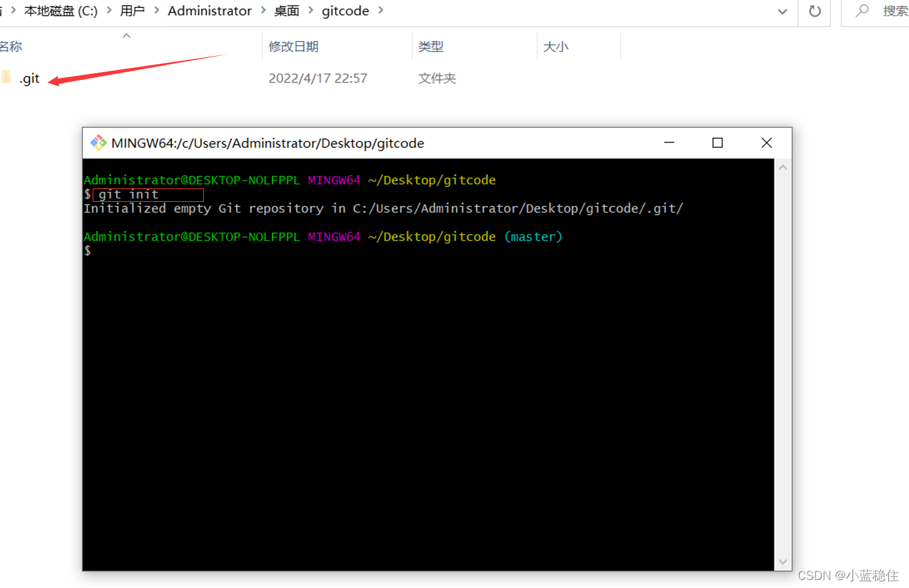
Task: Expand chevron after 桌面 in path
Action: click(311, 11)
